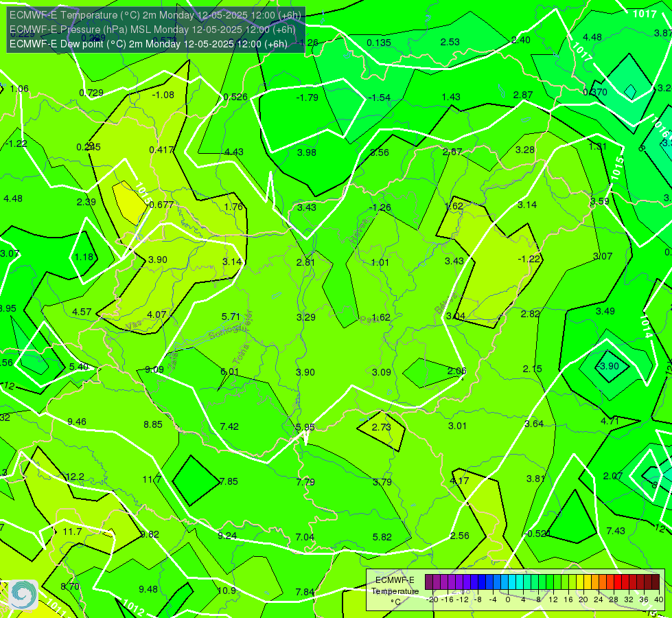672x618 pixels.
Task: Click the ECMWF-E Temperature °C legend title
Action: [395, 591]
